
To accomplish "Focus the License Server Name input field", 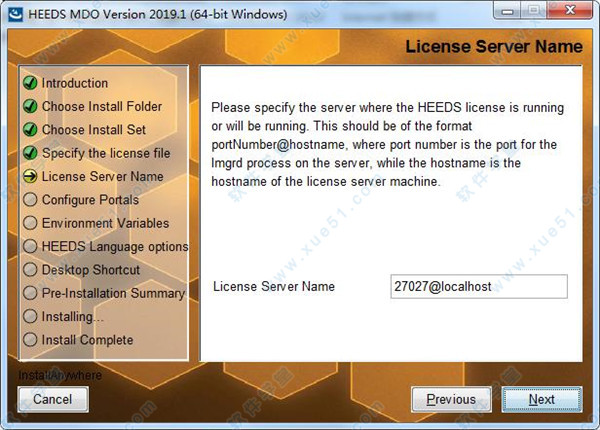I will (479, 286).
